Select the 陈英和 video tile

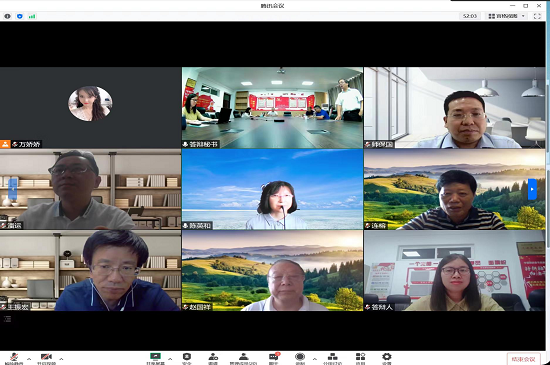[x=273, y=189]
